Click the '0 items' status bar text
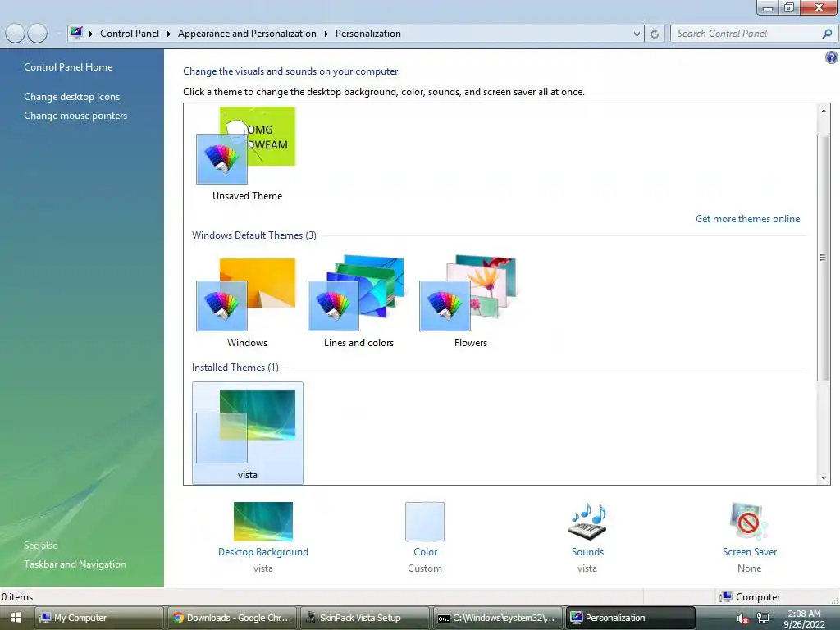Image resolution: width=840 pixels, height=630 pixels. (17, 597)
